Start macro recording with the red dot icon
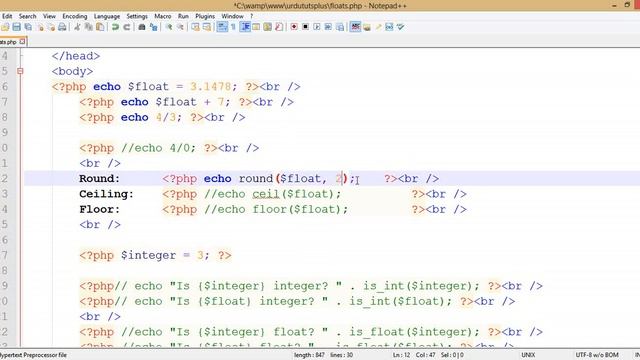This screenshot has height=360, width=640. [x=294, y=27]
